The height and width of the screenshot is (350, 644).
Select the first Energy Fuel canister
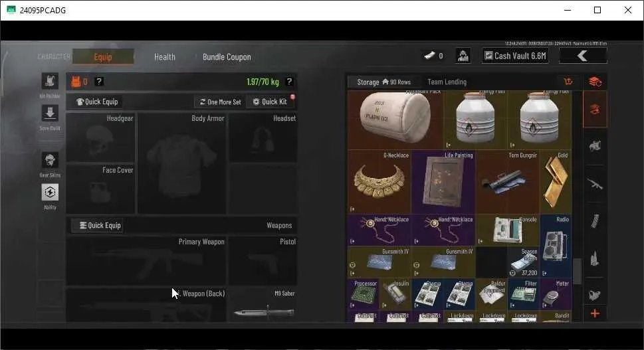476,120
